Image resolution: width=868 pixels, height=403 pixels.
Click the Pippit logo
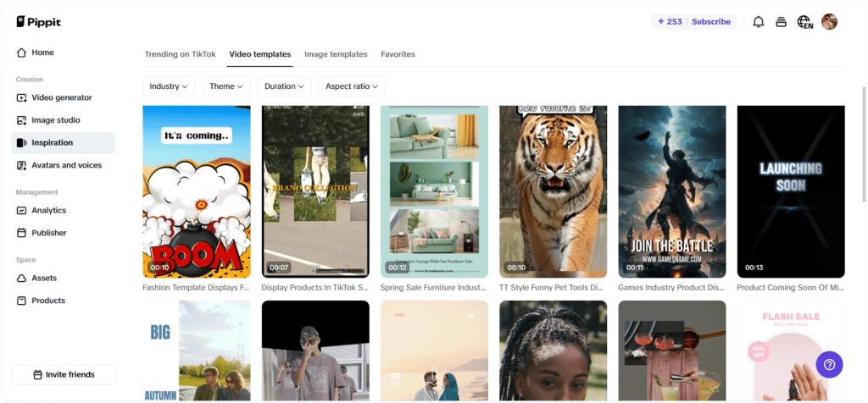pyautogui.click(x=39, y=22)
